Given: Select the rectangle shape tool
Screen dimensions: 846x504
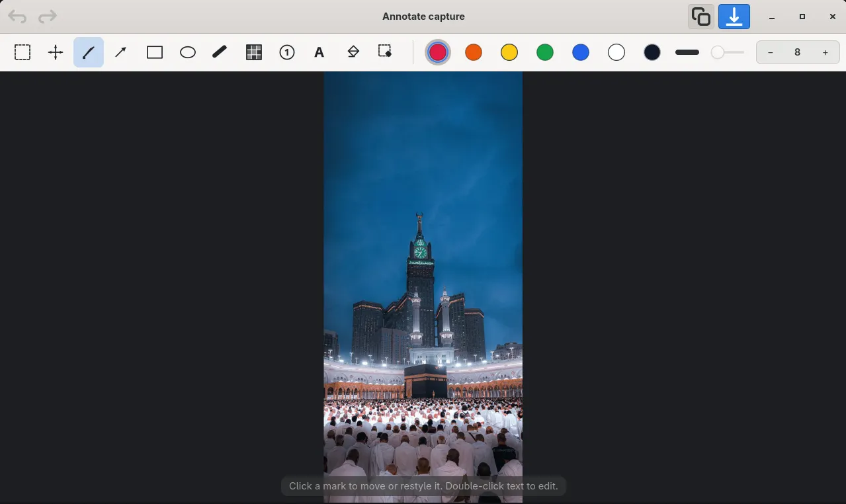Looking at the screenshot, I should point(155,52).
